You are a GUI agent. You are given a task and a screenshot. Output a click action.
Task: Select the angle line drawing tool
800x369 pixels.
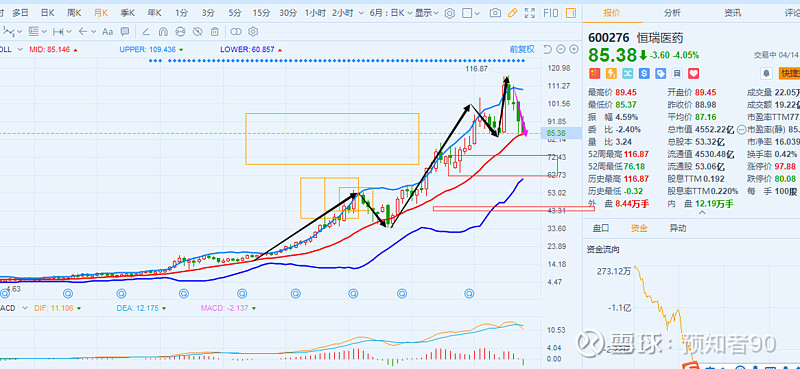click(145, 32)
